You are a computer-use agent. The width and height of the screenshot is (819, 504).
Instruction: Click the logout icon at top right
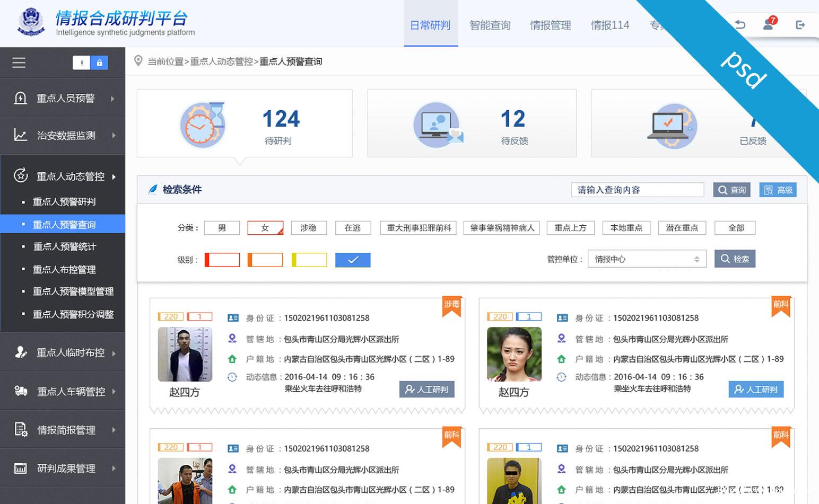[801, 24]
